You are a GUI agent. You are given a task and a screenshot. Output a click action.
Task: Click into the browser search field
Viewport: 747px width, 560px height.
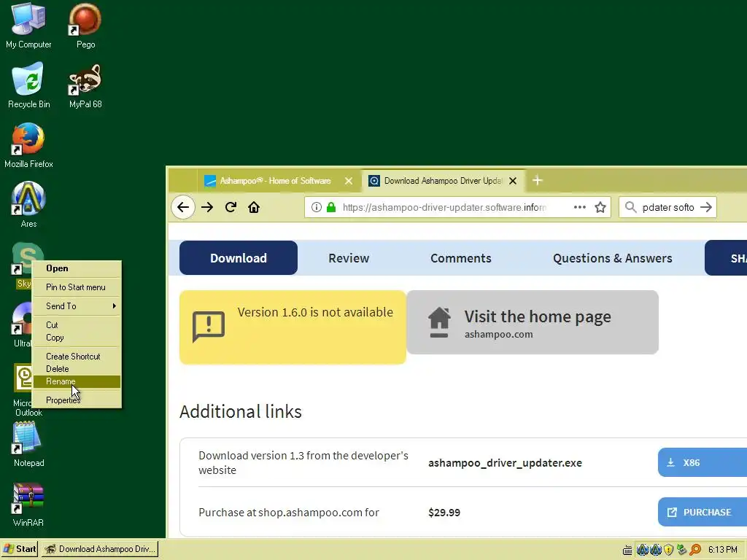pos(668,207)
